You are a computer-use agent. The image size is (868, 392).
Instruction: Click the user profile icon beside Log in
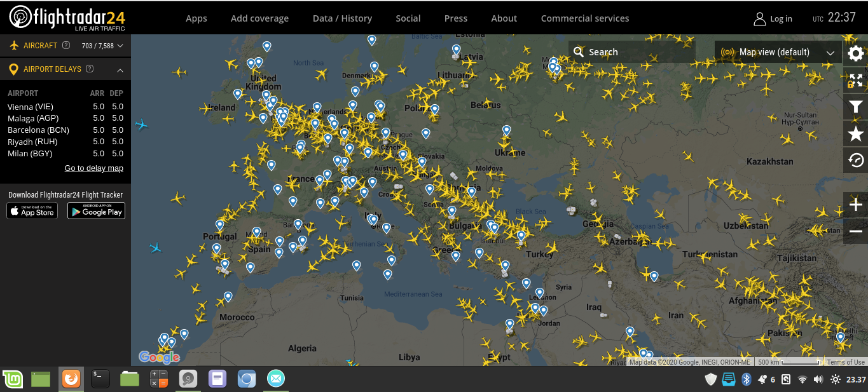(x=759, y=18)
